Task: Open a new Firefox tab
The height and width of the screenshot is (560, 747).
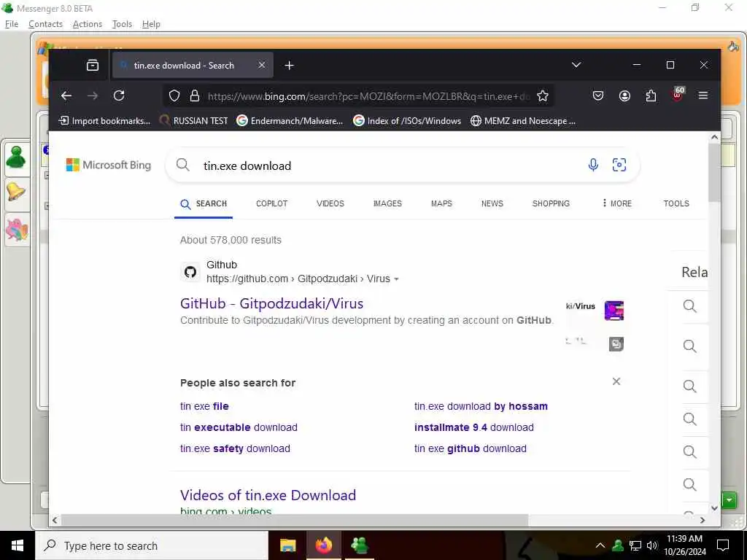Action: (x=289, y=65)
